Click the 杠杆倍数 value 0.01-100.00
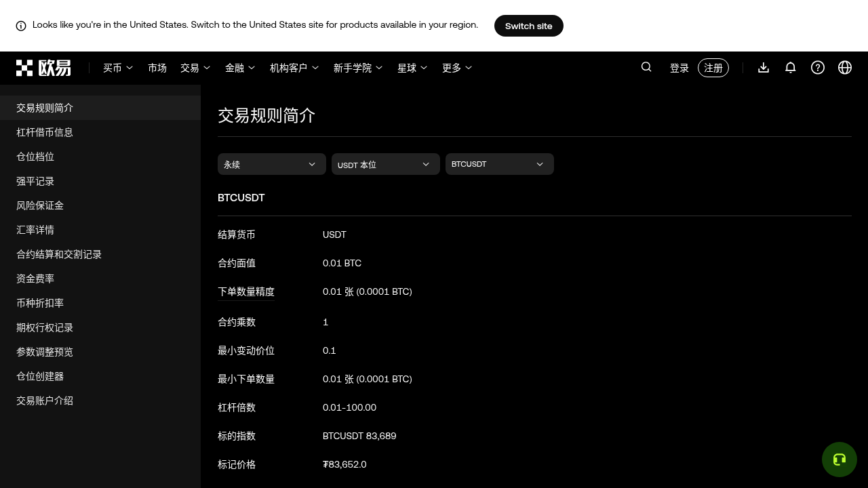Screen dimensions: 868x488 pyautogui.click(x=349, y=407)
